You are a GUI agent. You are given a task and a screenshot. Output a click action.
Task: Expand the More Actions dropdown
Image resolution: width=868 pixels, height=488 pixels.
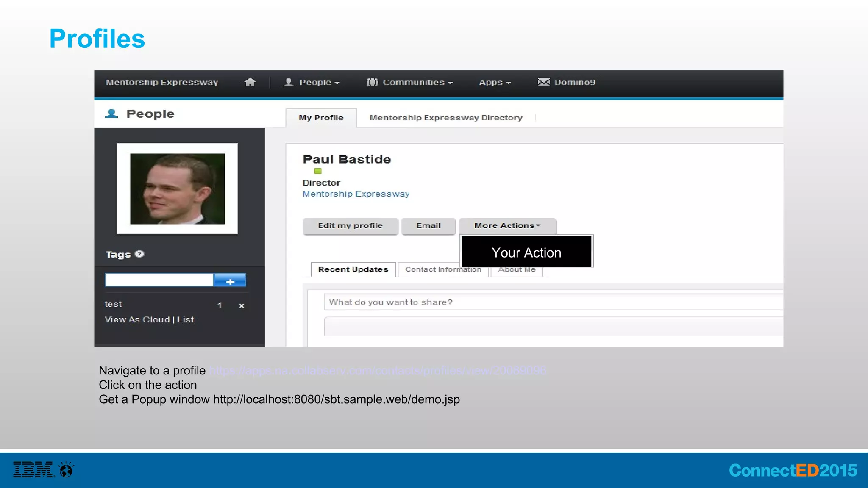507,226
